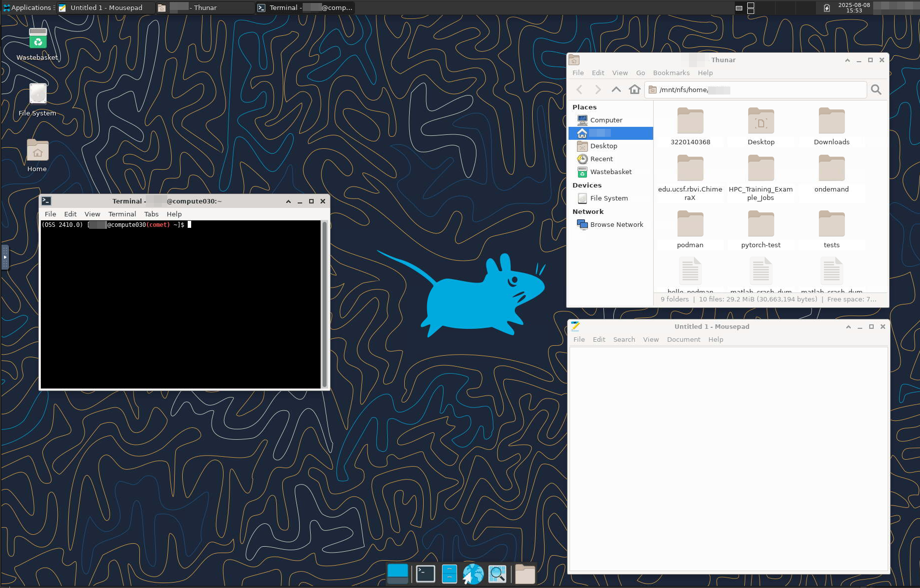This screenshot has height=588, width=920.
Task: Launch web browser from bottom dock
Action: coord(473,574)
